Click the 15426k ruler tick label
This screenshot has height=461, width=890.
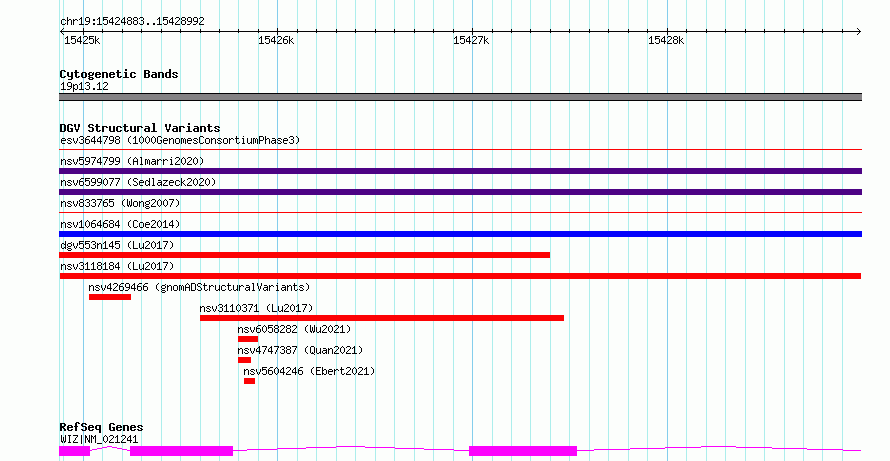click(x=276, y=40)
